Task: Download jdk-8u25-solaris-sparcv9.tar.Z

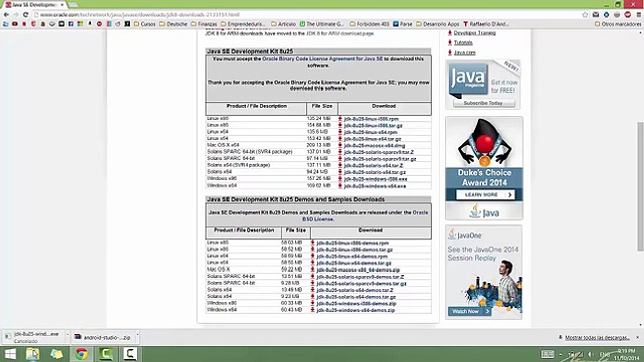Action: pos(378,152)
